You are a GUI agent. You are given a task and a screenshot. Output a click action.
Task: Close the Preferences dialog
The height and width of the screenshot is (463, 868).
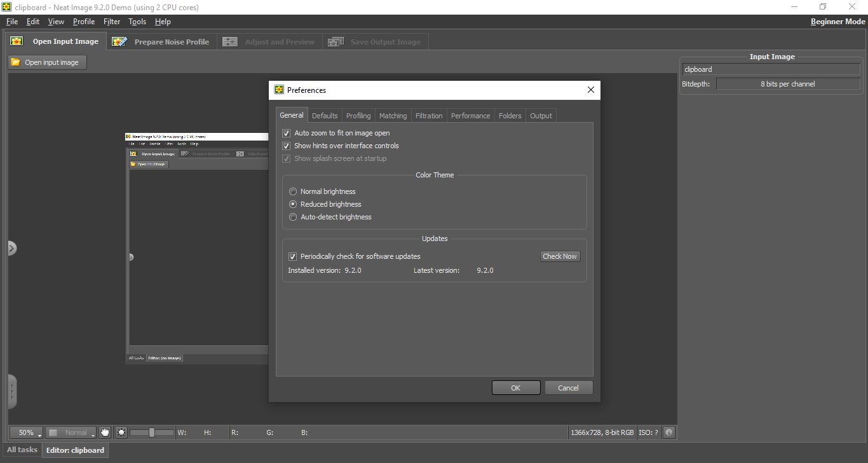pos(591,90)
